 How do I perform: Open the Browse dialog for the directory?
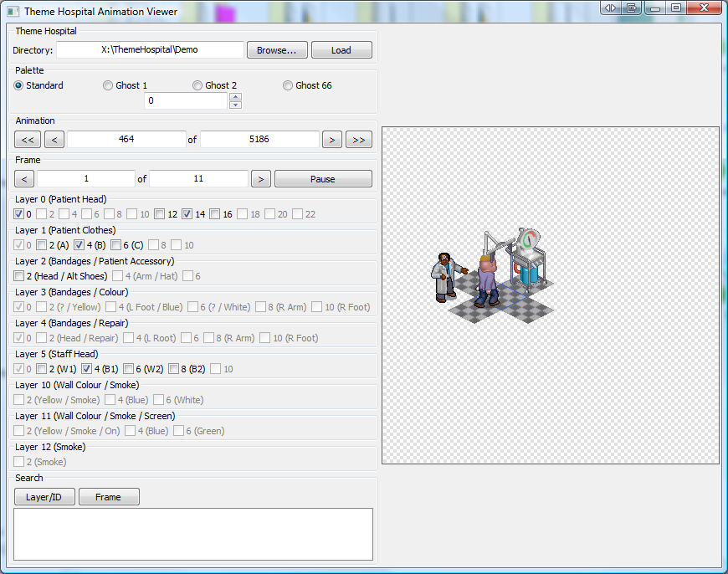coord(277,49)
